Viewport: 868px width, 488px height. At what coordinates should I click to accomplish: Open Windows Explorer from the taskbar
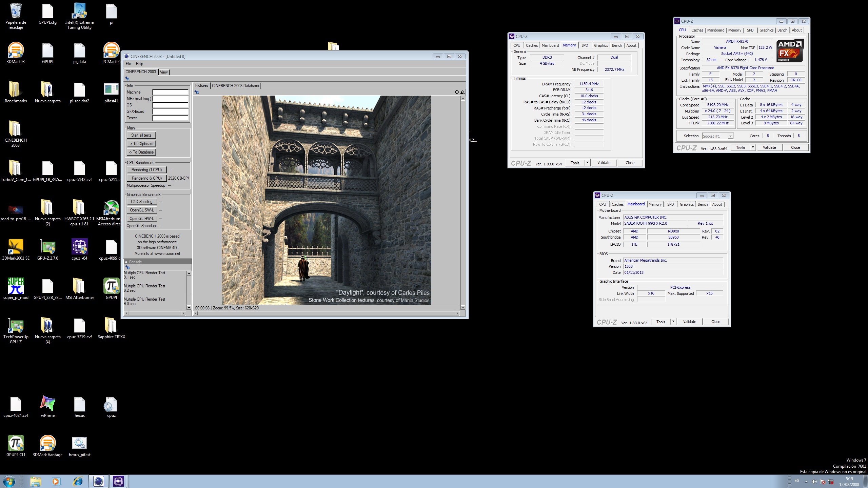(x=35, y=481)
